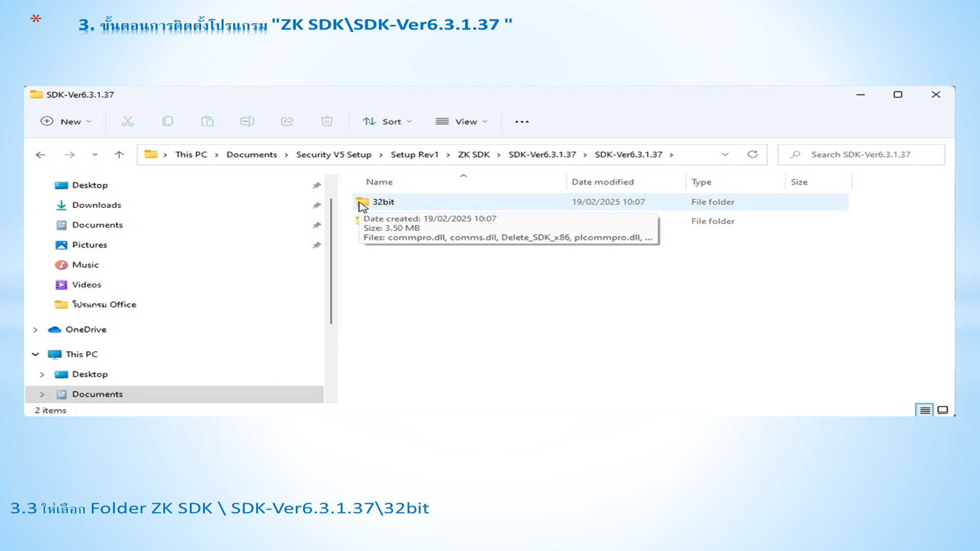Open the Sort dropdown menu
This screenshot has height=551, width=980.
(387, 121)
